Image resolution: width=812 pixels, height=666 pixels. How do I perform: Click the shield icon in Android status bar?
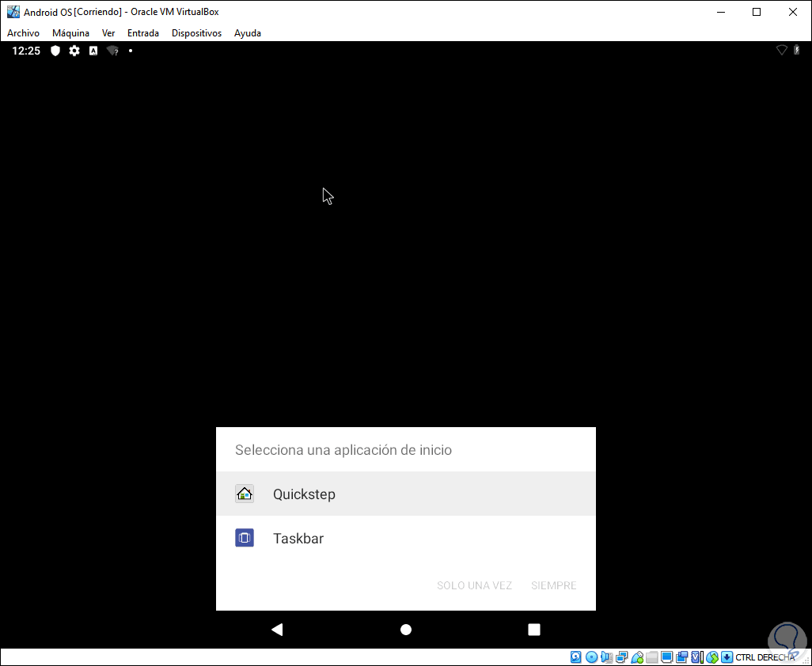point(55,51)
